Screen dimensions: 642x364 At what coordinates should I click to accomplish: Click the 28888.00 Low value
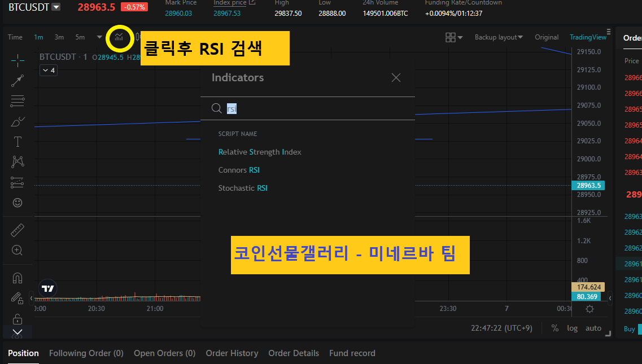pyautogui.click(x=332, y=13)
